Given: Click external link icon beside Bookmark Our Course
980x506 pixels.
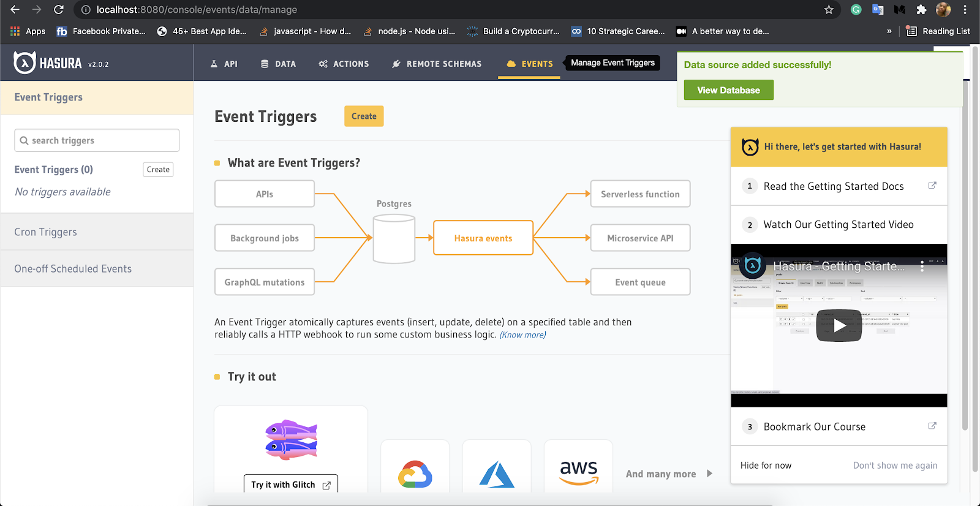Looking at the screenshot, I should [932, 426].
